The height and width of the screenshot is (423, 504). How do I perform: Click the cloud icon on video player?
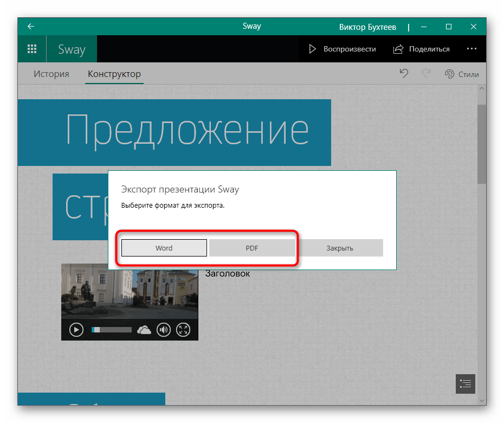coord(144,329)
